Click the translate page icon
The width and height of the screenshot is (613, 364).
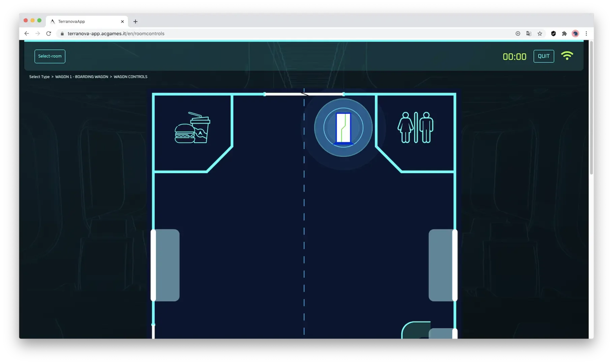point(529,34)
